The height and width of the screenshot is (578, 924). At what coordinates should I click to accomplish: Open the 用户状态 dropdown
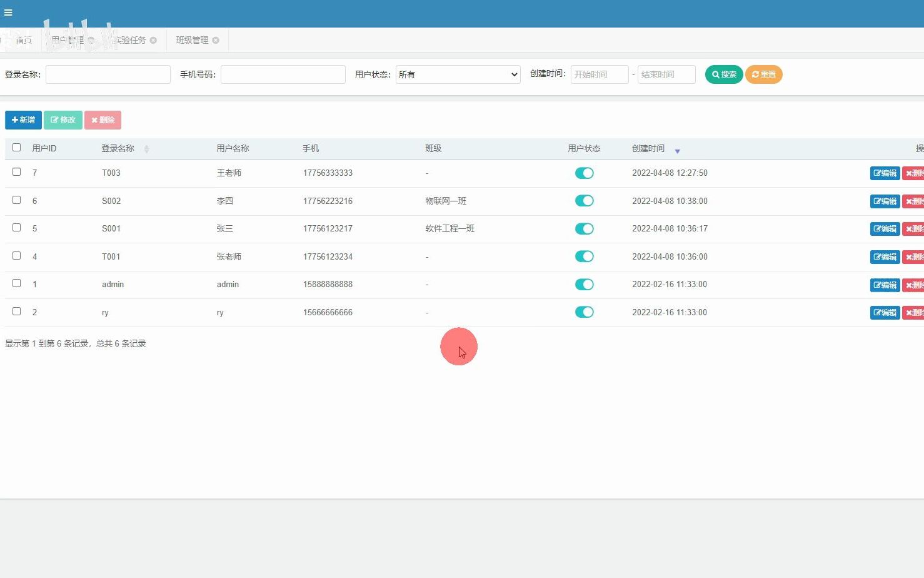[458, 74]
